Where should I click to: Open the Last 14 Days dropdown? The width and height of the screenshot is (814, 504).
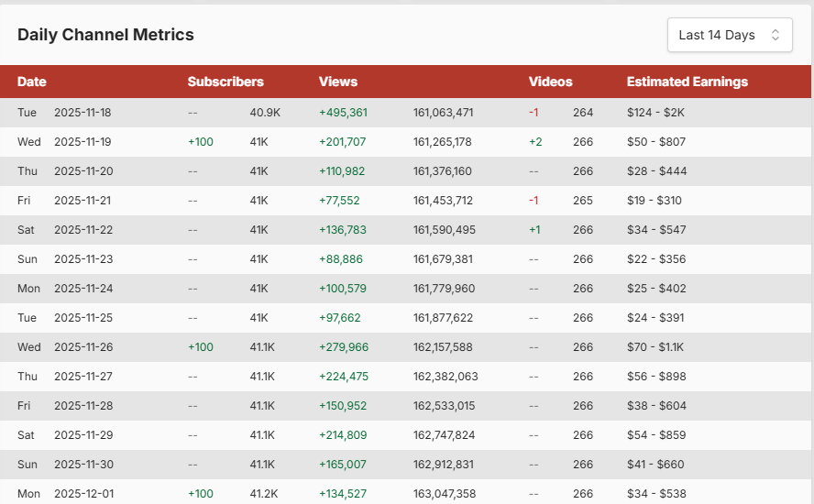coord(729,35)
